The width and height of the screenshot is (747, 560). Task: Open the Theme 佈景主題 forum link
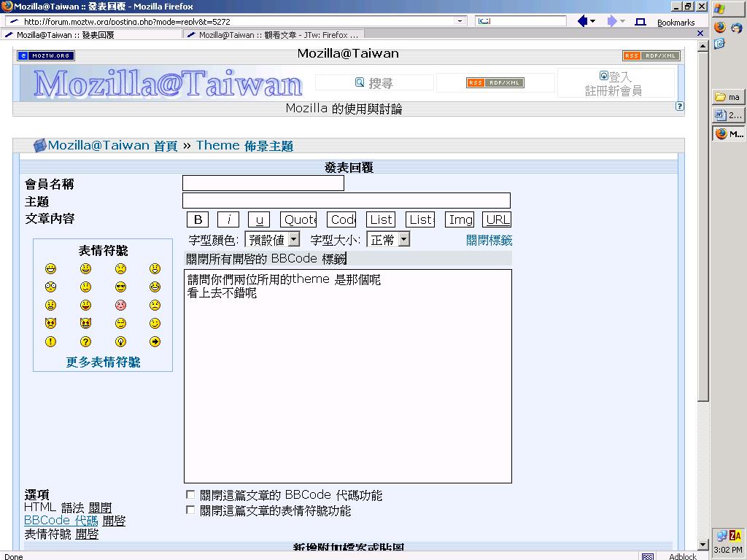coord(245,146)
